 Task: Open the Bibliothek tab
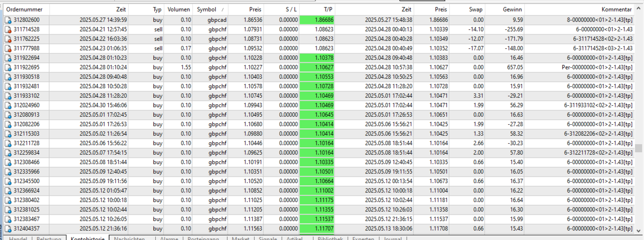pos(330,239)
